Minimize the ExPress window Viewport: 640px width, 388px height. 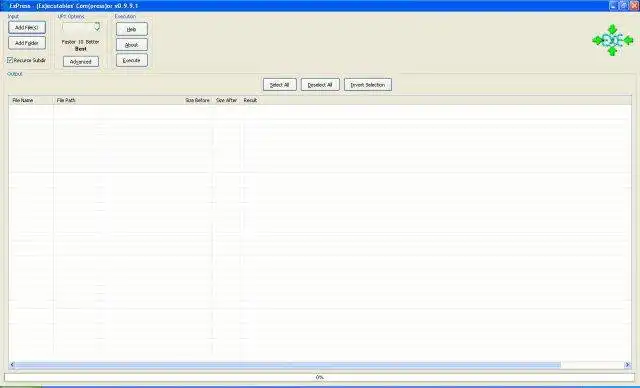point(614,5)
